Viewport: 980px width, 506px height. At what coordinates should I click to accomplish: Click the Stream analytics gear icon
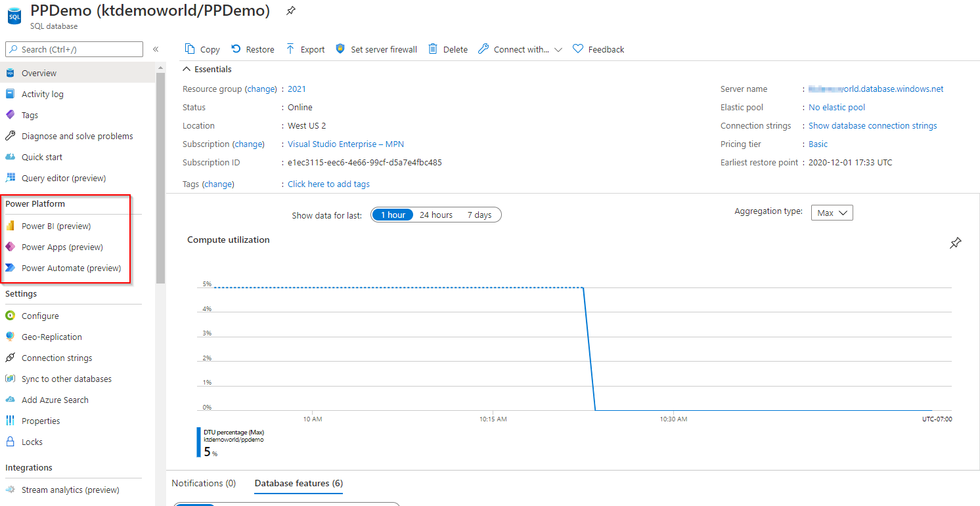tap(10, 490)
